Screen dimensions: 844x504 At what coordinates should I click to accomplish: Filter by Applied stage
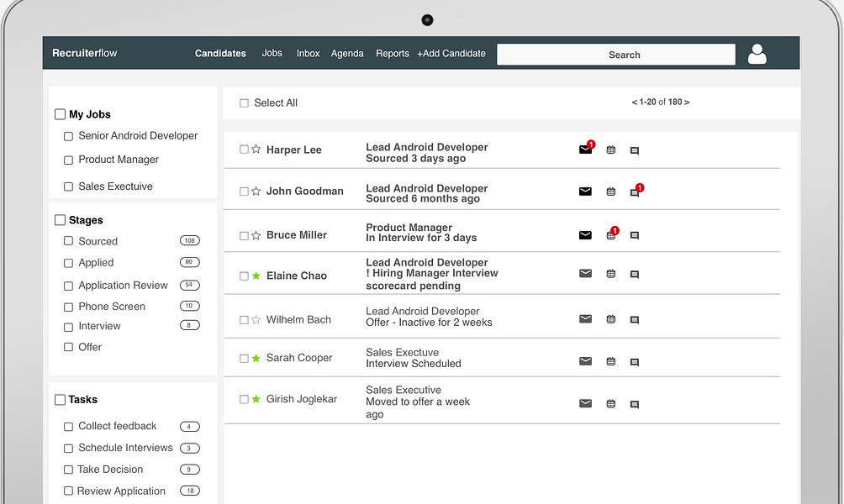[x=68, y=263]
